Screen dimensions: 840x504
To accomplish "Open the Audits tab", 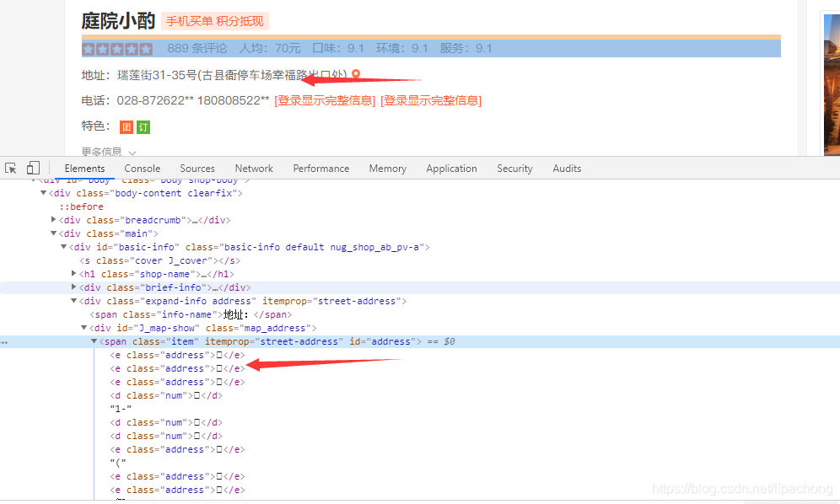I will click(567, 169).
